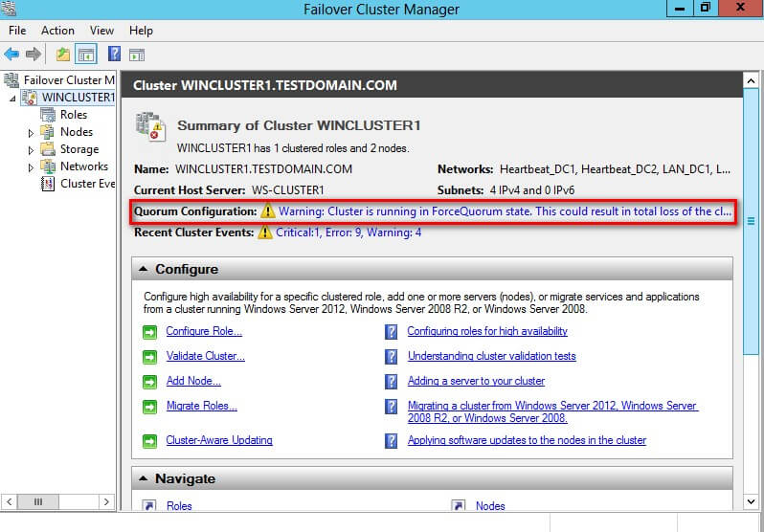Click the main pane vertical scrollbar thumb
The height and width of the screenshot is (532, 764).
pyautogui.click(x=751, y=222)
